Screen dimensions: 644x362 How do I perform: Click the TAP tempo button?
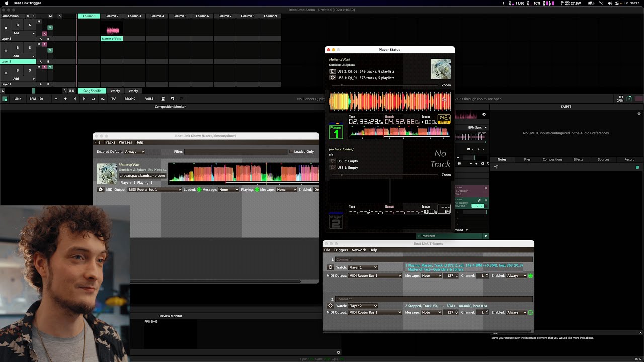tap(114, 99)
